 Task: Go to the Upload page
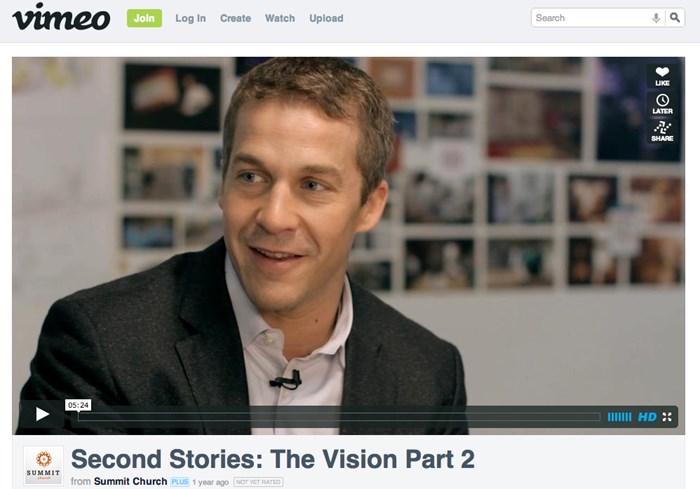326,18
